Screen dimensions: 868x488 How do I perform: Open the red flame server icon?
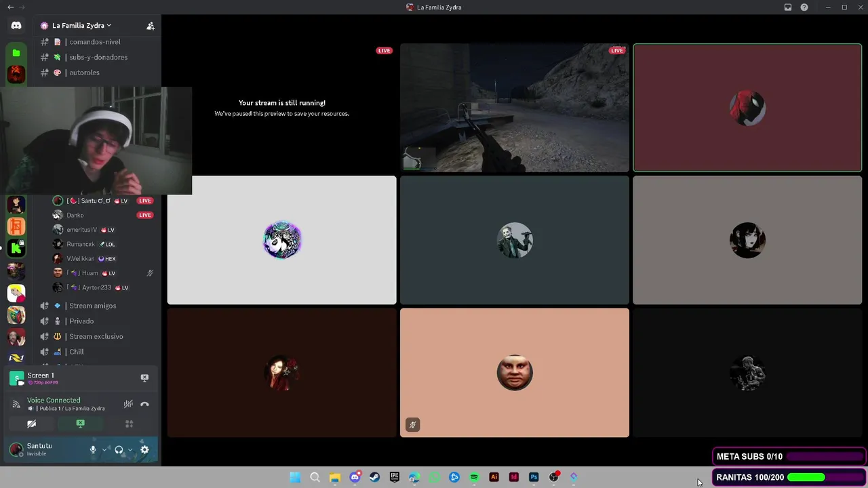coord(16,73)
